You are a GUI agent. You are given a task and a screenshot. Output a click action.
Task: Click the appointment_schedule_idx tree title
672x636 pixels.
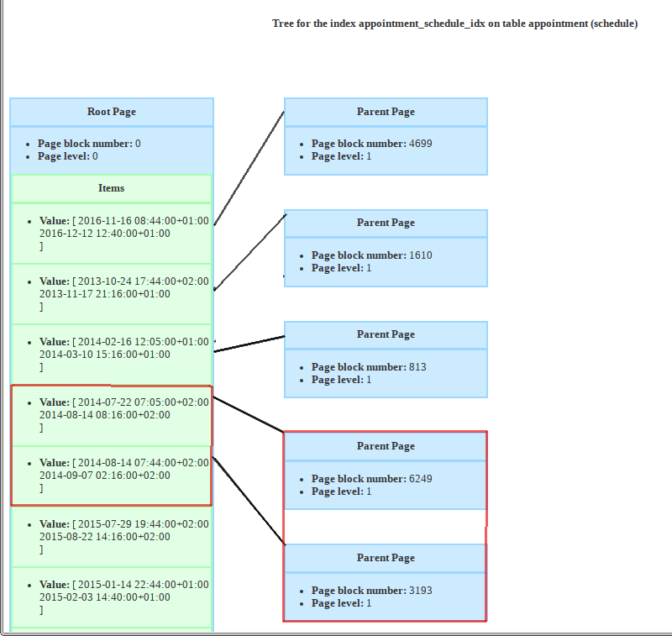click(454, 24)
